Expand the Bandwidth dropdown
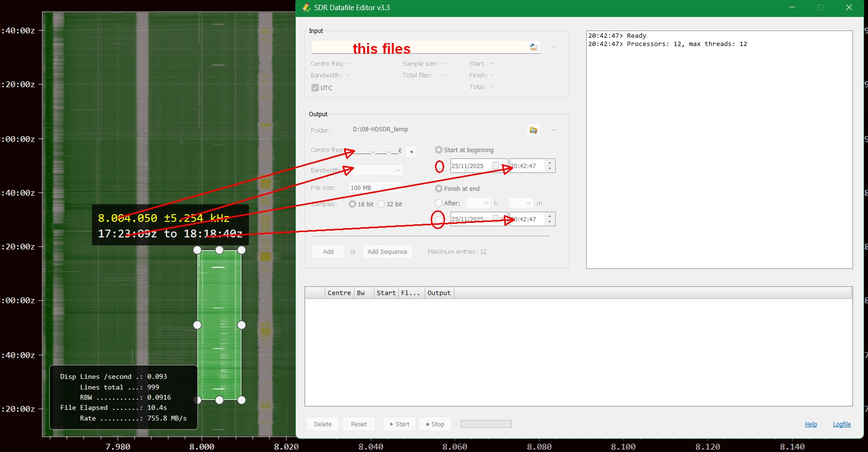 (398, 170)
